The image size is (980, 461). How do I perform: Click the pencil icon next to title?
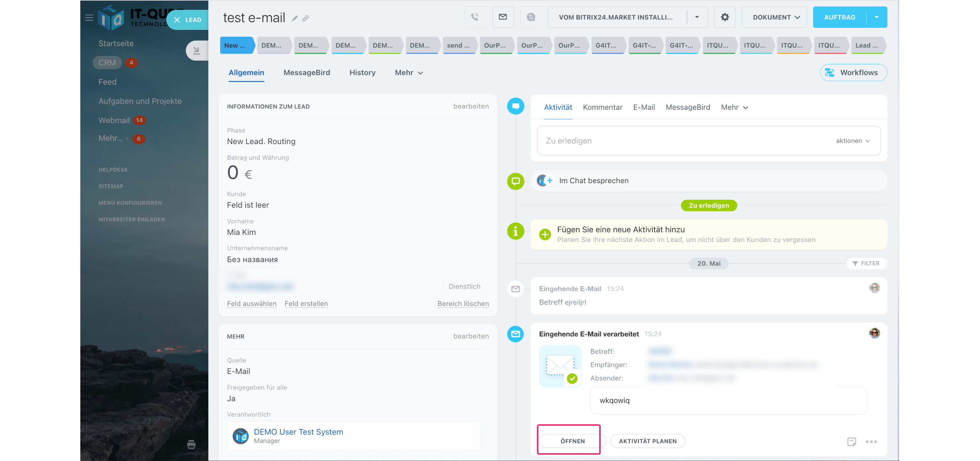click(x=294, y=18)
